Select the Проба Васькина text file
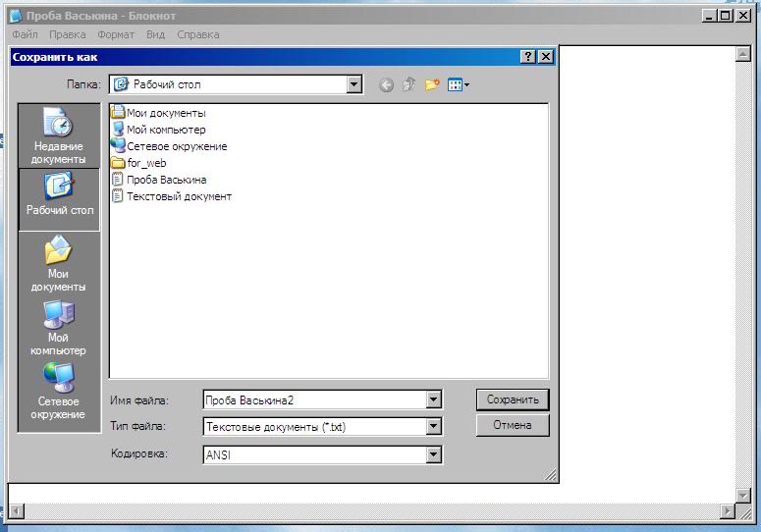 [159, 180]
